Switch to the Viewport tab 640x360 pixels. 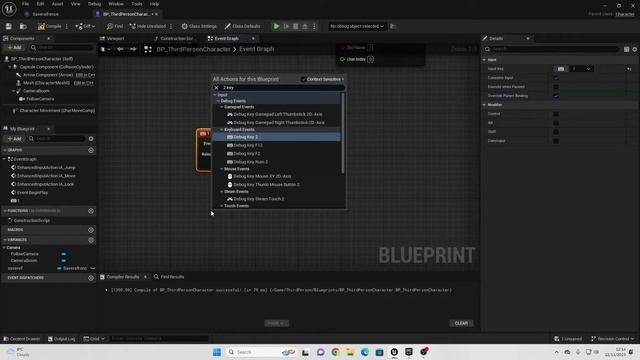115,38
